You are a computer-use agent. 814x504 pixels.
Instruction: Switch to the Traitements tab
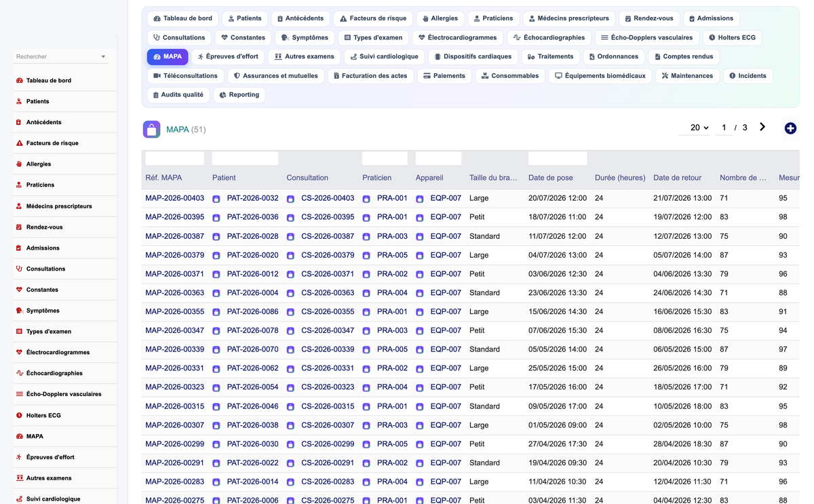click(550, 57)
